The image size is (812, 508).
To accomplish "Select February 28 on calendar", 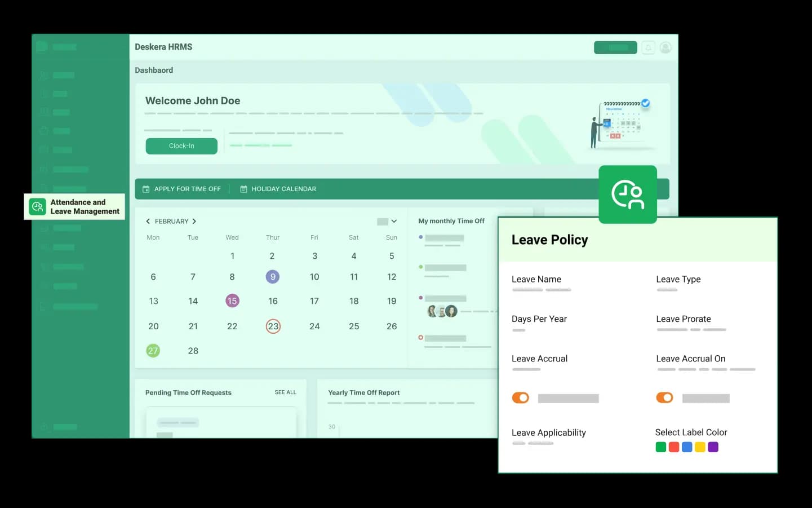I will pyautogui.click(x=193, y=351).
